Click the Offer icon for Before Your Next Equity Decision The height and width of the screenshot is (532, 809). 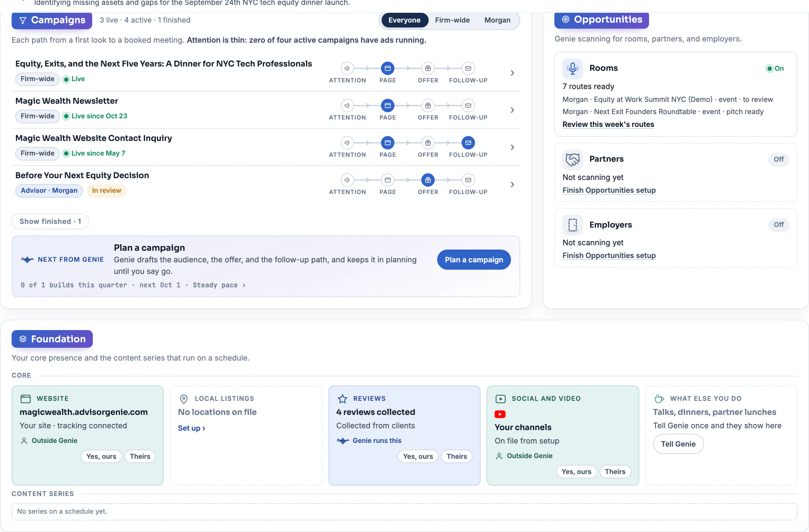point(428,180)
